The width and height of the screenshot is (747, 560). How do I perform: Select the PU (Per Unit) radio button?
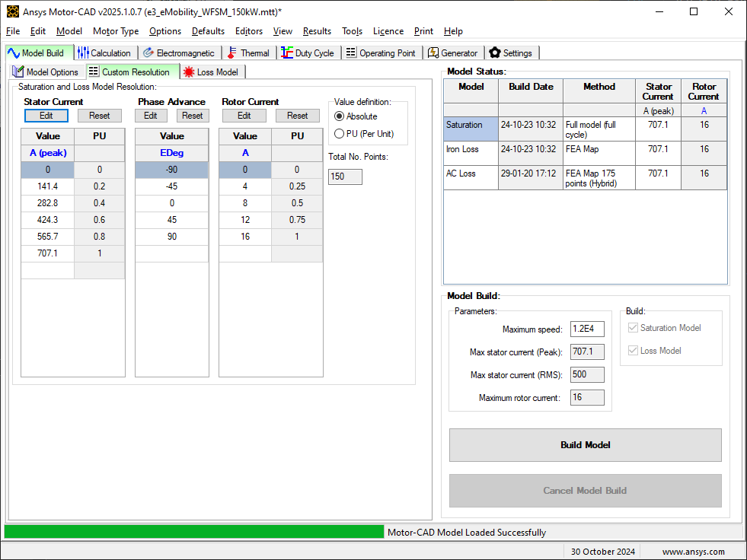[339, 134]
